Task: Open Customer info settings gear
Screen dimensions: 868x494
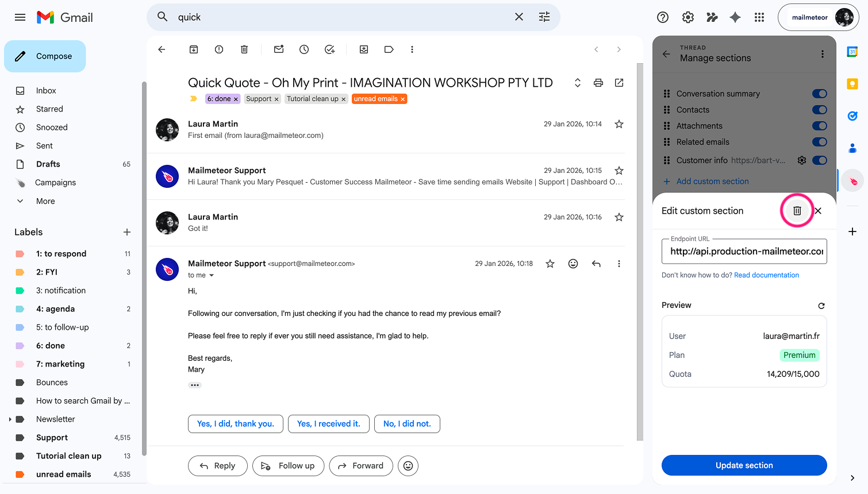Action: coord(802,160)
